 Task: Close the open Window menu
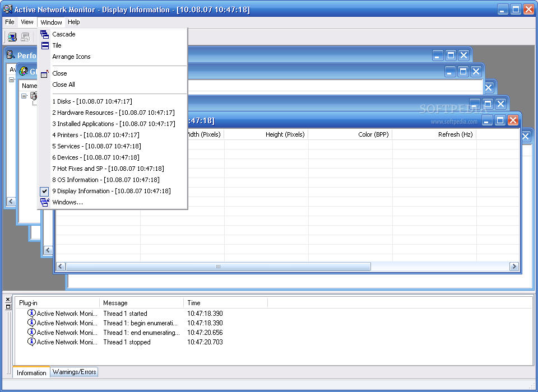point(51,22)
